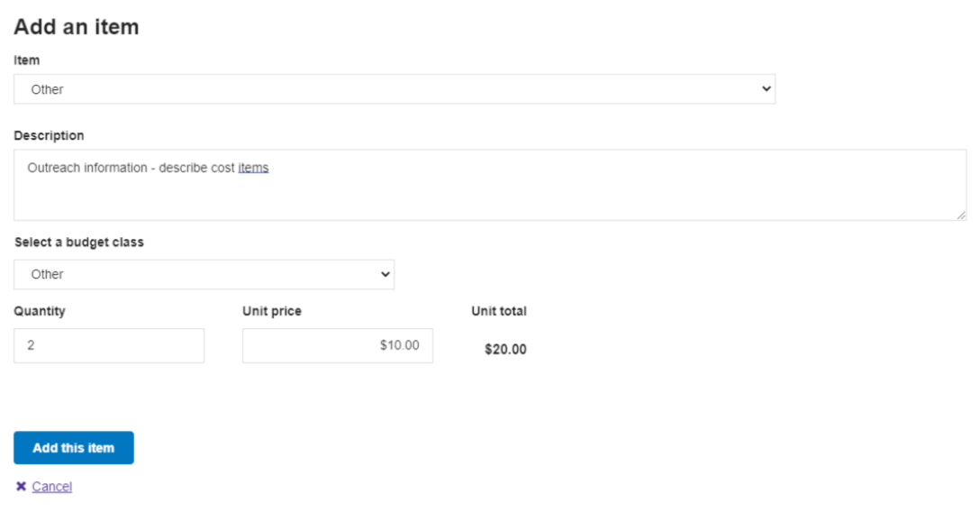Click the underlined word "items" in the description
Screen dimensions: 980x512
click(253, 168)
